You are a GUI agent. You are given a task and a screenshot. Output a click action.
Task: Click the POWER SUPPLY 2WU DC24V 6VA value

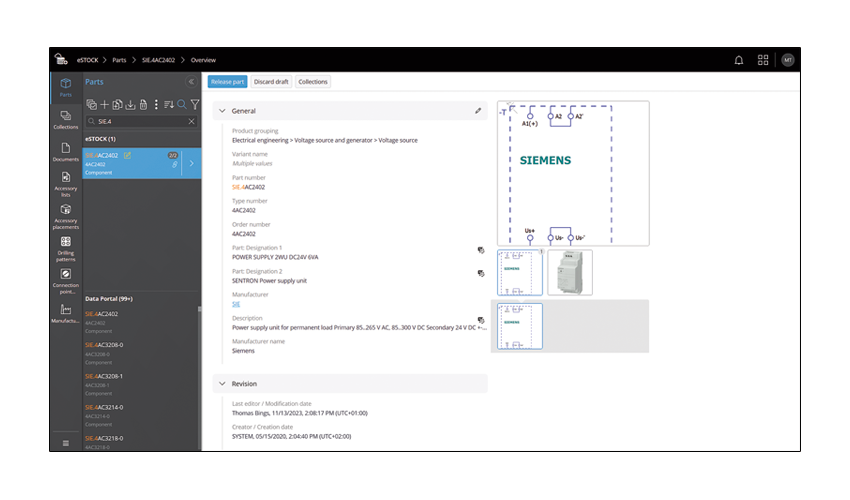pos(275,258)
